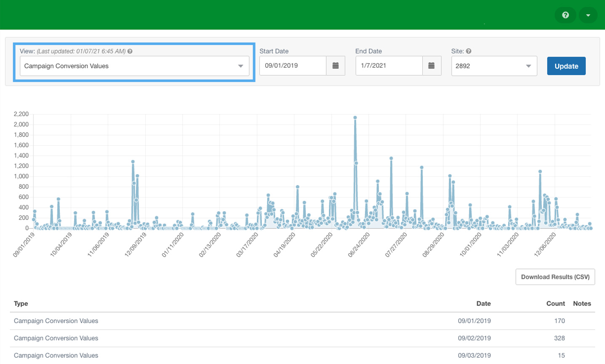
Task: Expand the Site 2892 dropdown
Action: pyautogui.click(x=494, y=66)
